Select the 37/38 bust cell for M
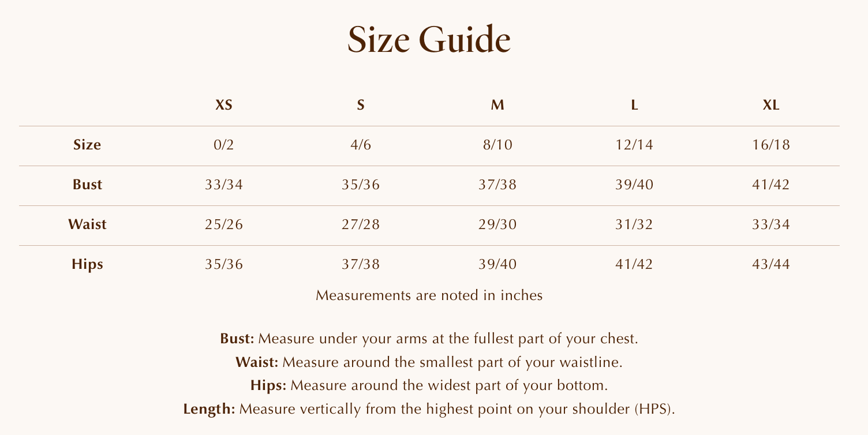The image size is (868, 435). click(497, 185)
